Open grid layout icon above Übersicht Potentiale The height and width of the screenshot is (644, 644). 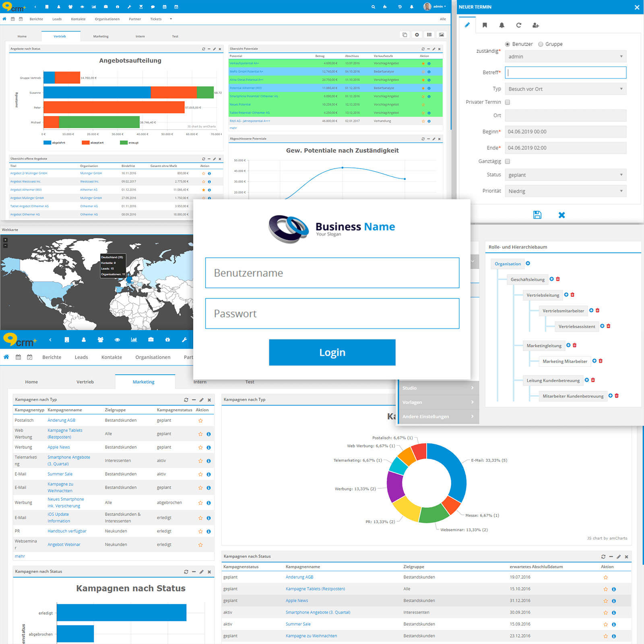429,35
